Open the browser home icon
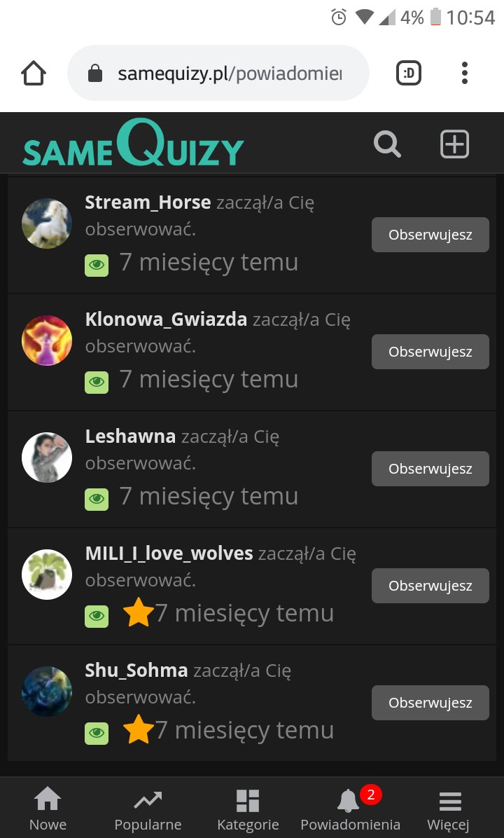The width and height of the screenshot is (504, 838). pyautogui.click(x=34, y=73)
